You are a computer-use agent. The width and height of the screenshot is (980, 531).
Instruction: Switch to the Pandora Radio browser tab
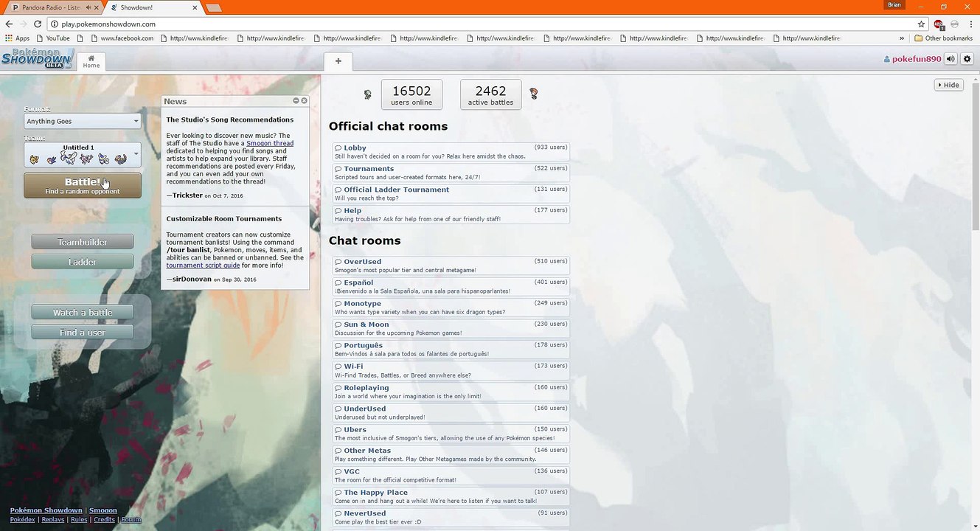pos(52,7)
